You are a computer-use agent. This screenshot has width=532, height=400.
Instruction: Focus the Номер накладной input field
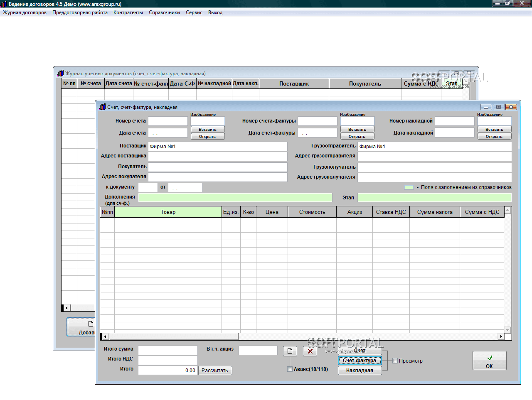(455, 121)
